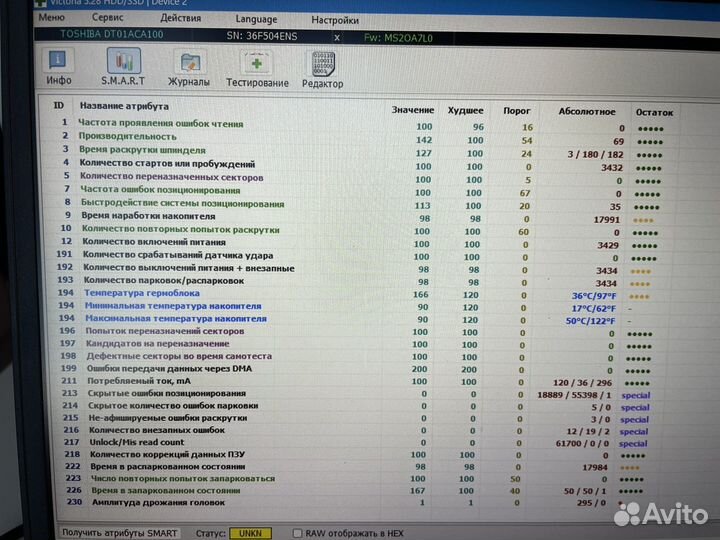This screenshot has width=720, height=540.
Task: Open the Редактор hex editor icon
Action: click(323, 67)
